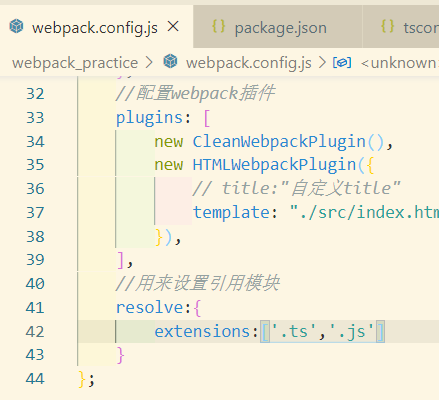Viewport: 439px width, 400px height.
Task: Click the word plugins on line 33
Action: coord(149,118)
